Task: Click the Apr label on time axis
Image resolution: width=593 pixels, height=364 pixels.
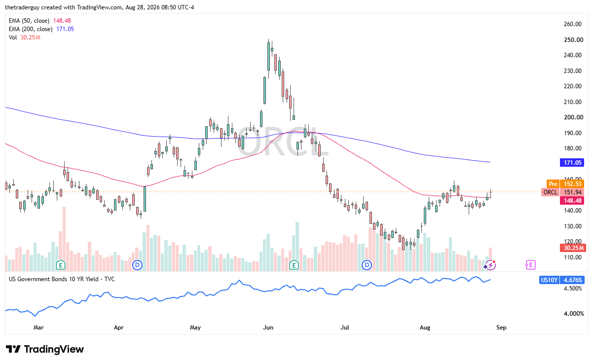Action: [118, 327]
